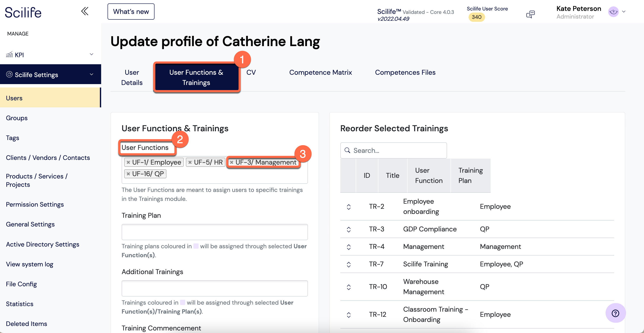644x333 pixels.
Task: Open Competences Files tab
Action: (x=405, y=72)
